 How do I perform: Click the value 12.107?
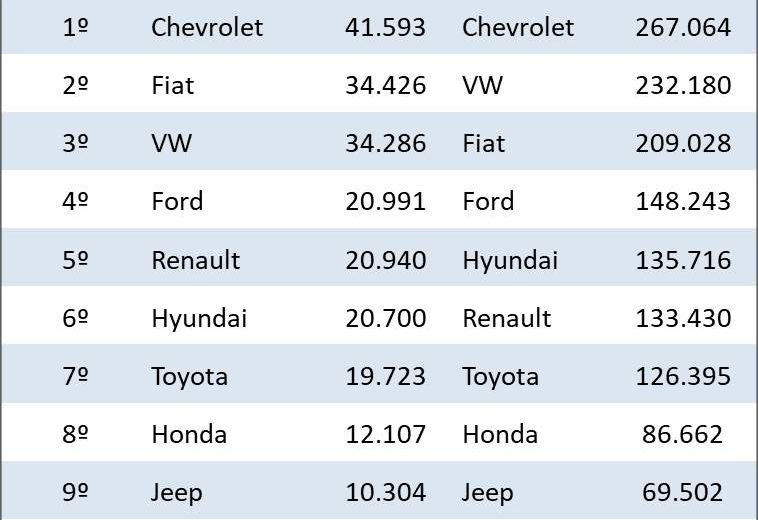[385, 434]
